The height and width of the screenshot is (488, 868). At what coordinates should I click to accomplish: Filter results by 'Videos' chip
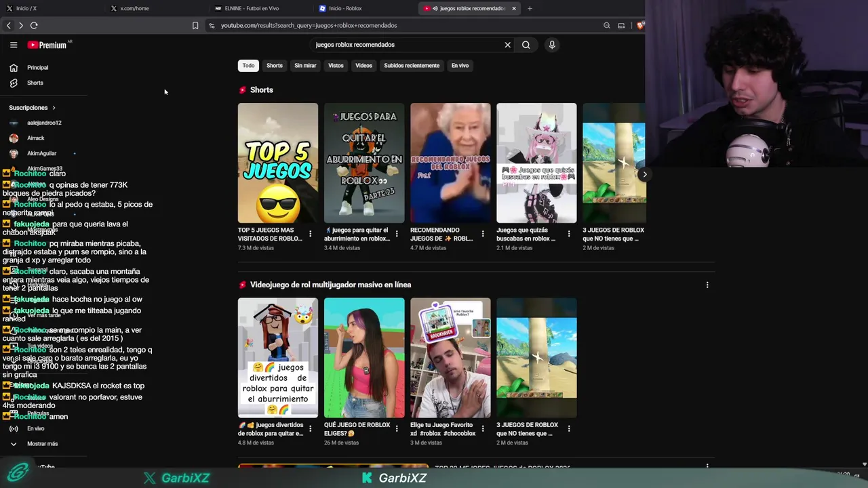(364, 66)
